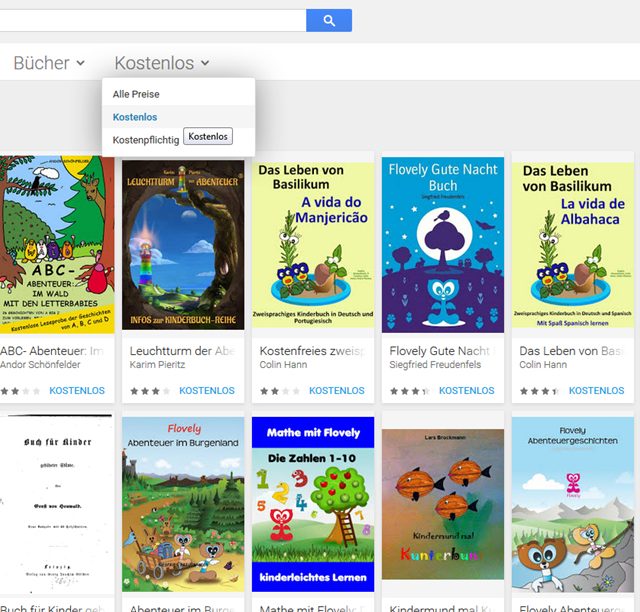
Task: Open the Leuchtturm der Abenteuer cover image
Action: pos(183,245)
